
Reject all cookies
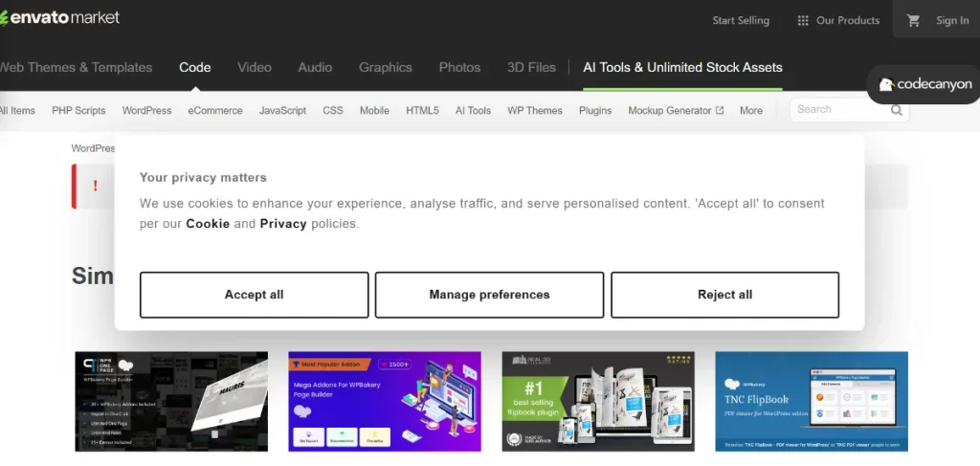tap(725, 295)
